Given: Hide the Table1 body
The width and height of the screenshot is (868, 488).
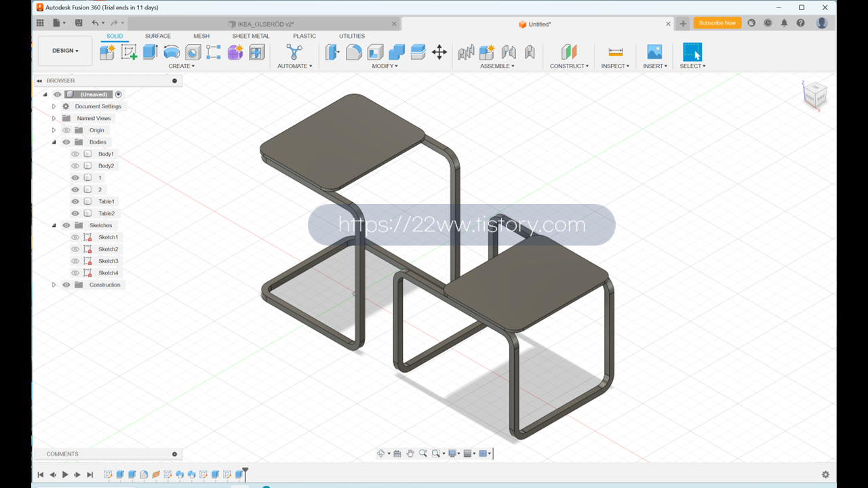Looking at the screenshot, I should tap(75, 201).
